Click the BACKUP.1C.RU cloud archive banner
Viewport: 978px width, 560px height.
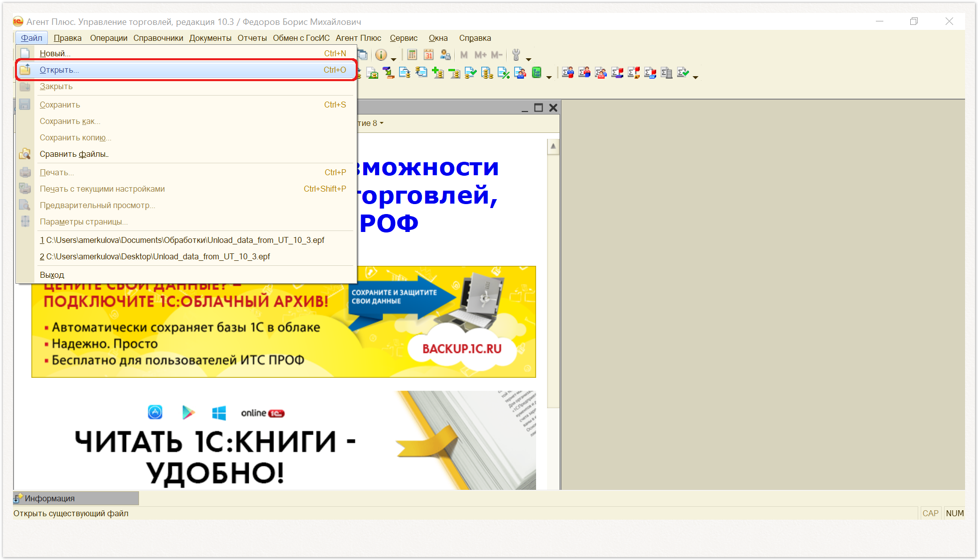pyautogui.click(x=283, y=330)
